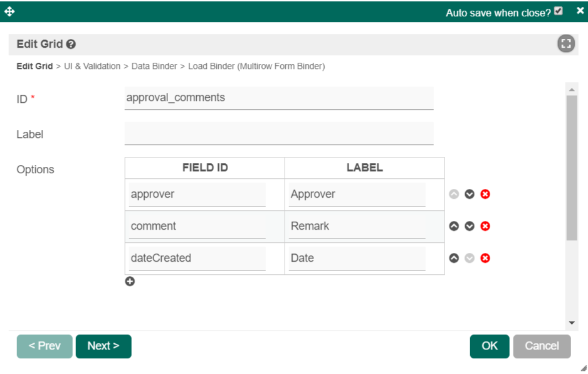The width and height of the screenshot is (588, 374).
Task: Open Data Binder breadcrumb step
Action: click(x=154, y=66)
